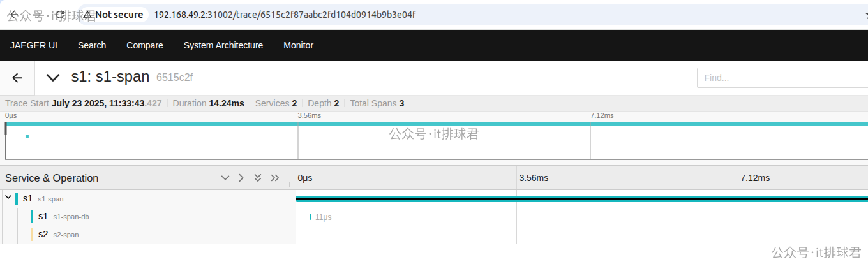Open the Search menu item
The image size is (868, 262).
[x=92, y=45]
